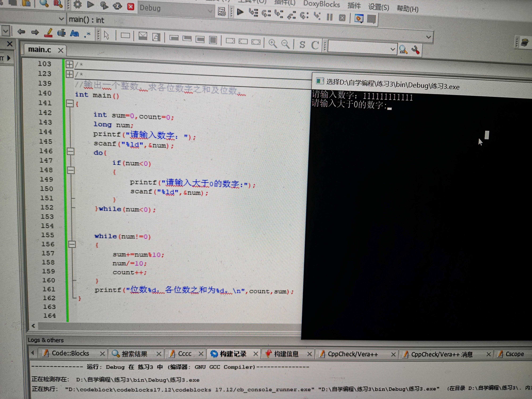Select the decision envelope diagram tool
This screenshot has height=399, width=532.
point(143,36)
